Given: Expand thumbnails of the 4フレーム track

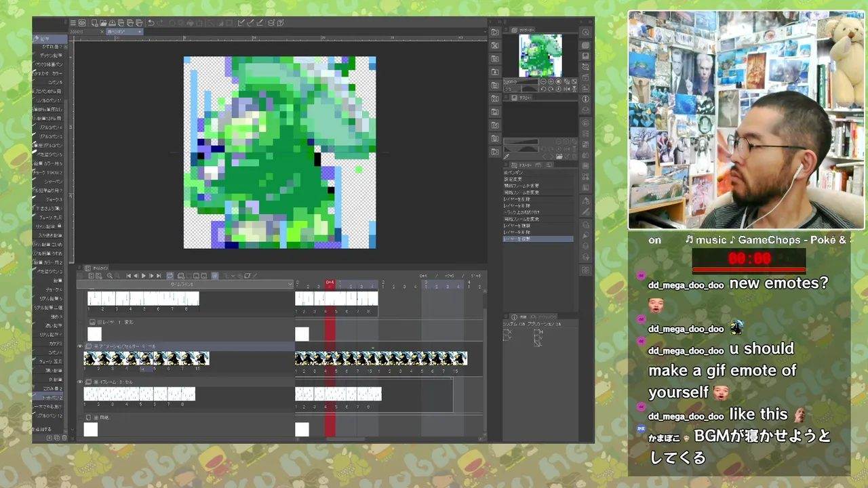Looking at the screenshot, I should 96,382.
